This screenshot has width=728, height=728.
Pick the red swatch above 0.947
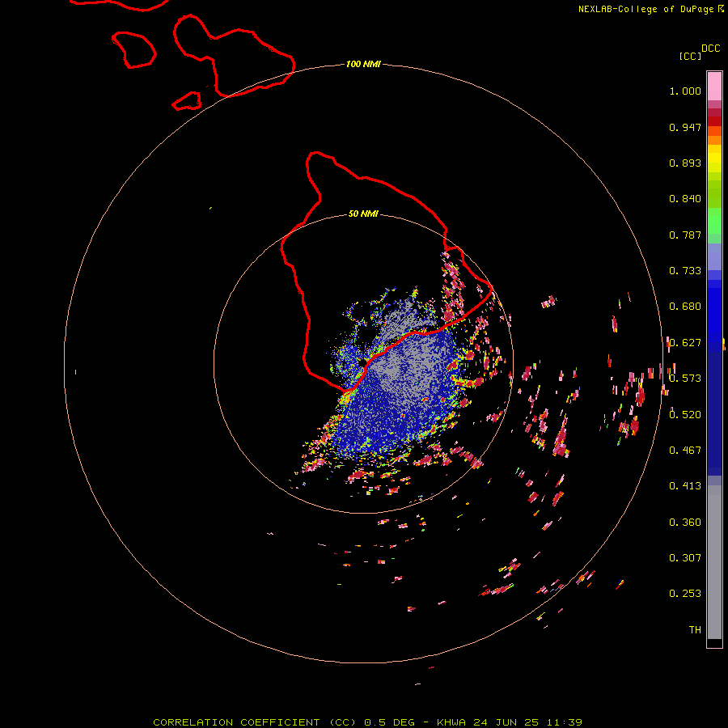coord(714,121)
